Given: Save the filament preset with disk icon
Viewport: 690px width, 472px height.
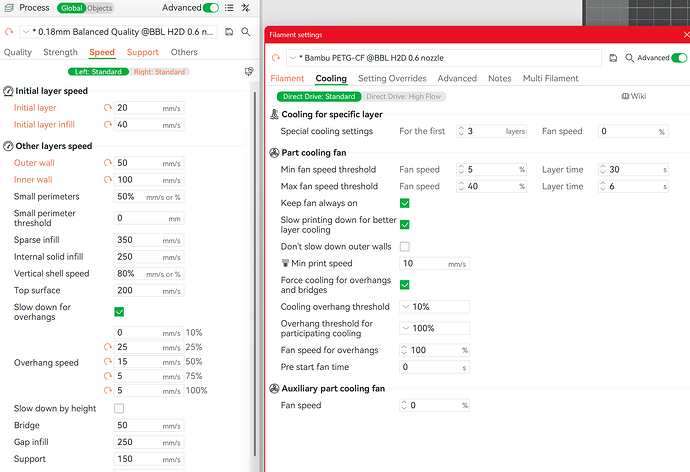Looking at the screenshot, I should pos(613,58).
